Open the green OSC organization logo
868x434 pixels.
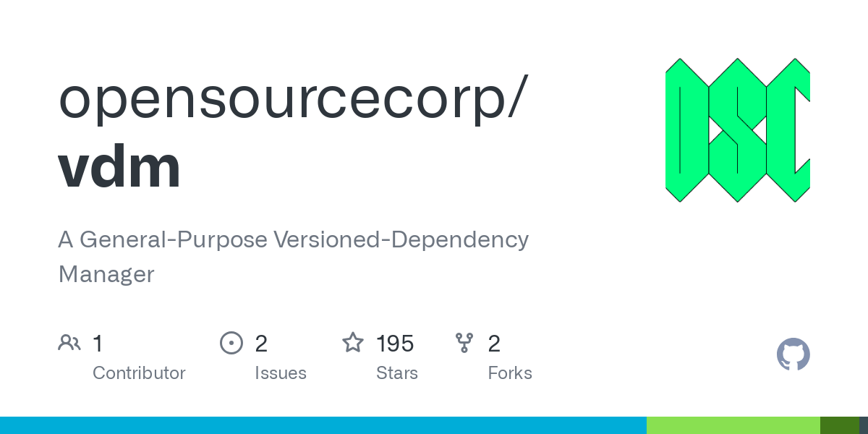click(738, 130)
